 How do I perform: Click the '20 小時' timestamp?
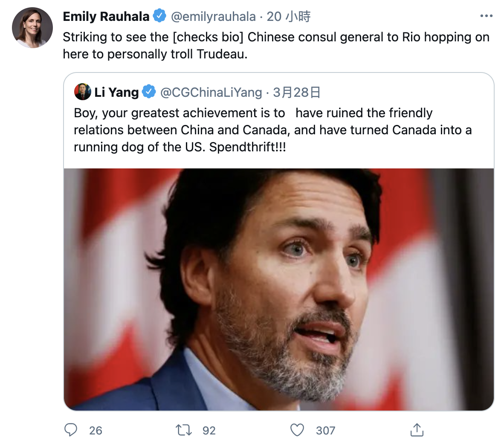click(289, 16)
